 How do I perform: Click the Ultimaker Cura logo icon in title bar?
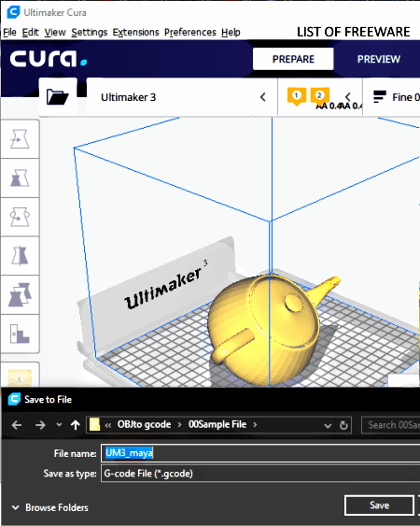(14, 12)
